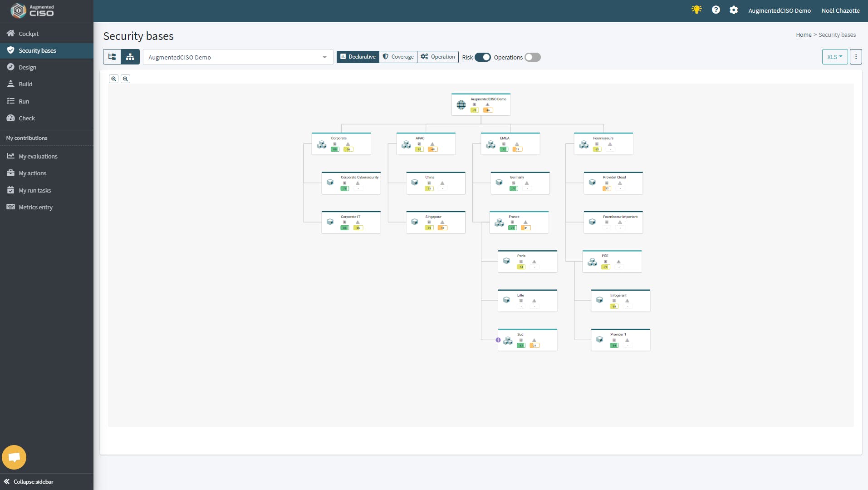This screenshot has width=868, height=490.
Task: Click the Provider 1 node card
Action: [x=620, y=340]
